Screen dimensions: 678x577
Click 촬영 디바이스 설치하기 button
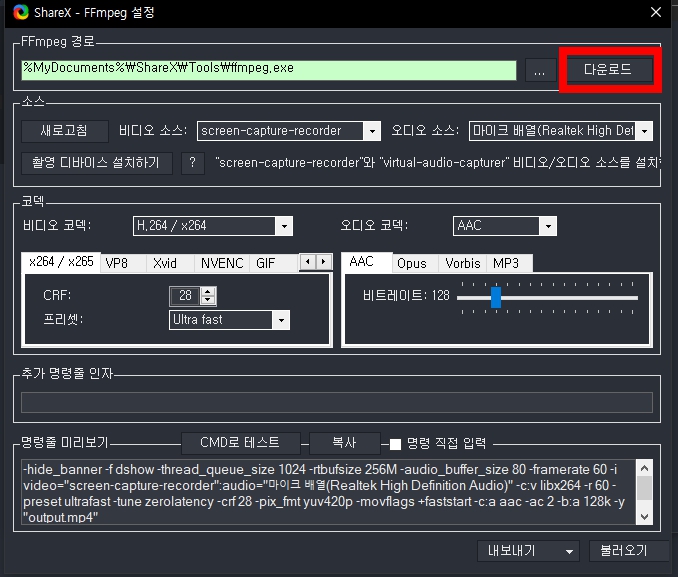(96, 163)
